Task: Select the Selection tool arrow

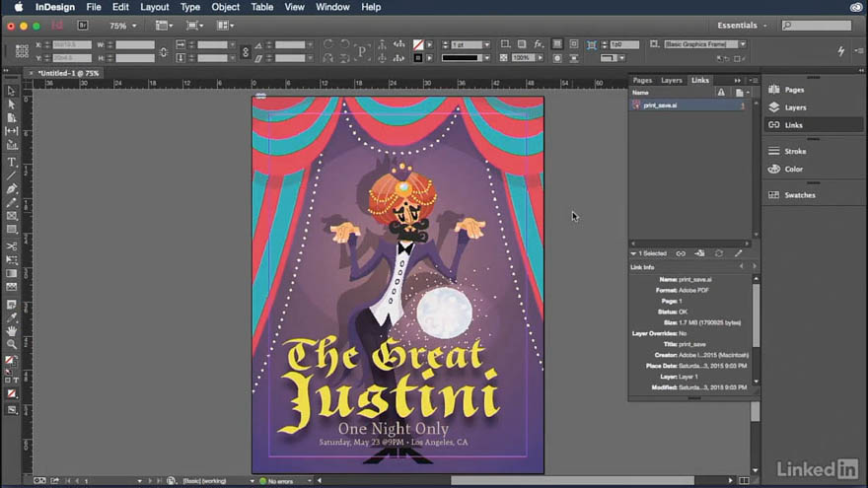Action: (11, 91)
